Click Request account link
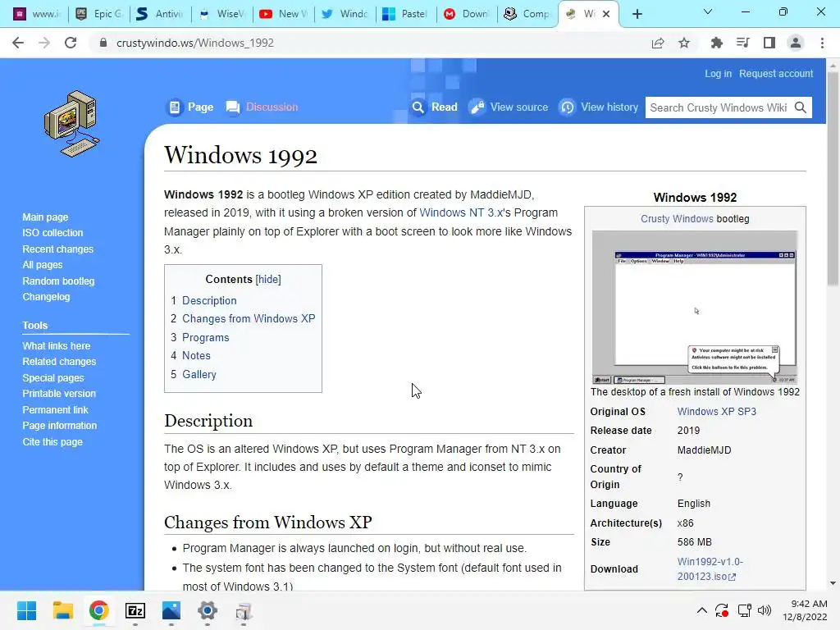This screenshot has width=840, height=630. pyautogui.click(x=776, y=73)
